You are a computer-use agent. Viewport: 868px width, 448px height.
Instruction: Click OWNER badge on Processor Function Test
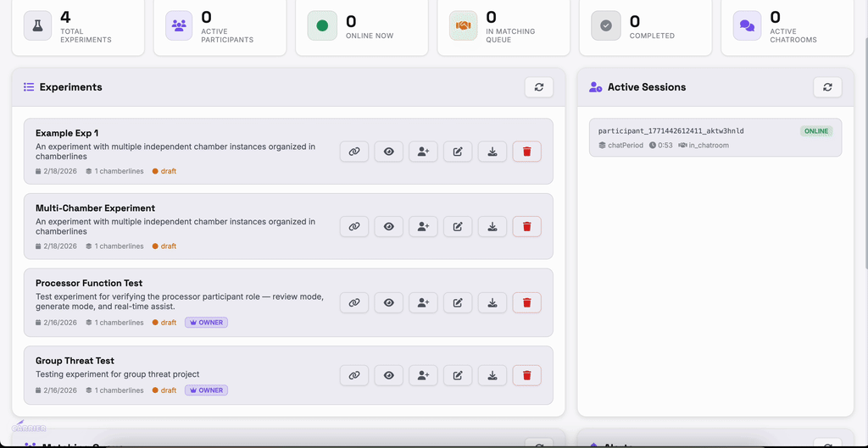[x=207, y=323]
